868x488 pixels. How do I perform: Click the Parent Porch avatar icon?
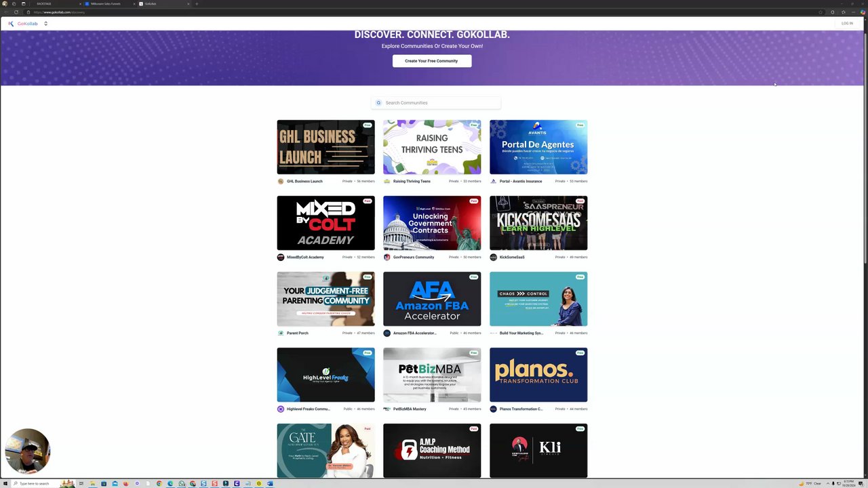281,333
